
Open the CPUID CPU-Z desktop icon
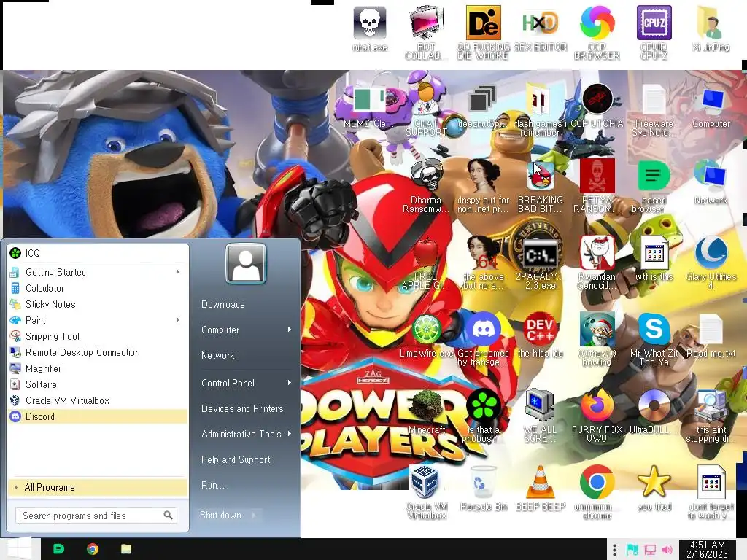(654, 24)
